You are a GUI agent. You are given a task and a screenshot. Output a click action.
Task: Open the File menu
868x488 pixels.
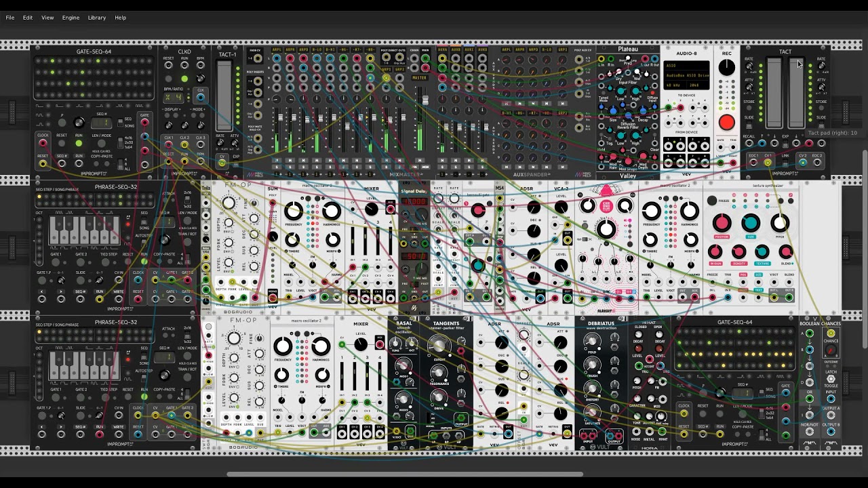[10, 18]
